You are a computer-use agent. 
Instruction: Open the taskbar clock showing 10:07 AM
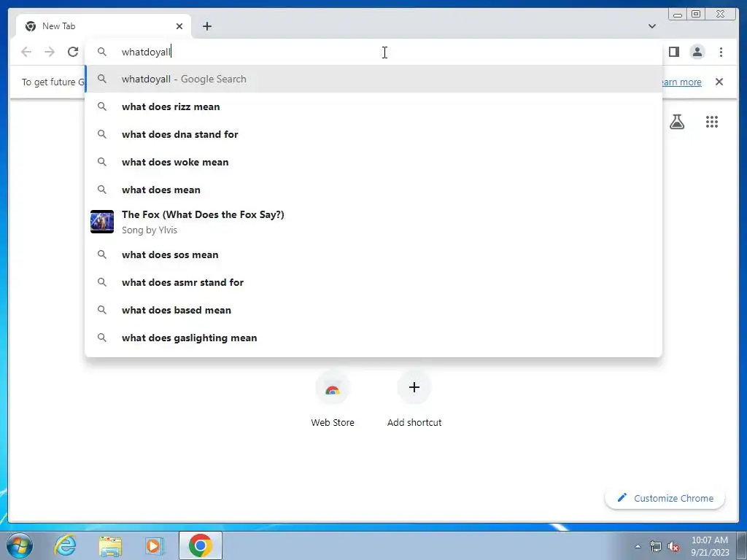710,545
